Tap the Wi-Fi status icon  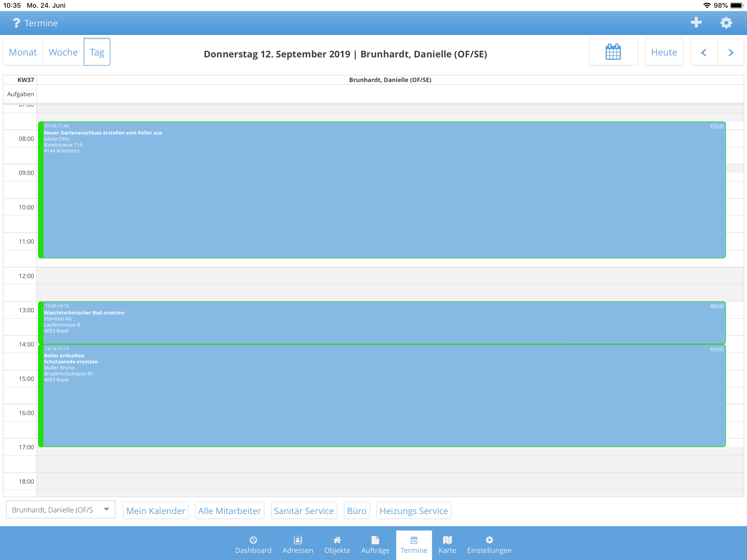[707, 5]
